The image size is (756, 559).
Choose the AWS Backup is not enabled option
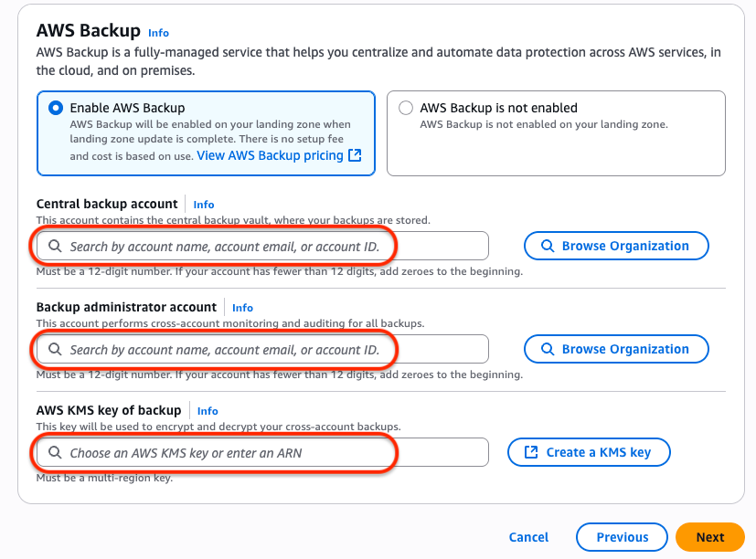[406, 108]
